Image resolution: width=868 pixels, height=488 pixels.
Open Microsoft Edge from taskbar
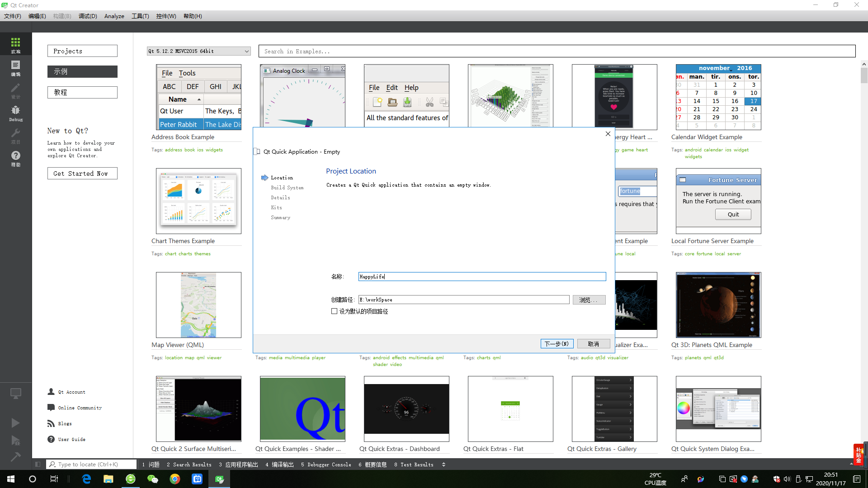click(86, 479)
